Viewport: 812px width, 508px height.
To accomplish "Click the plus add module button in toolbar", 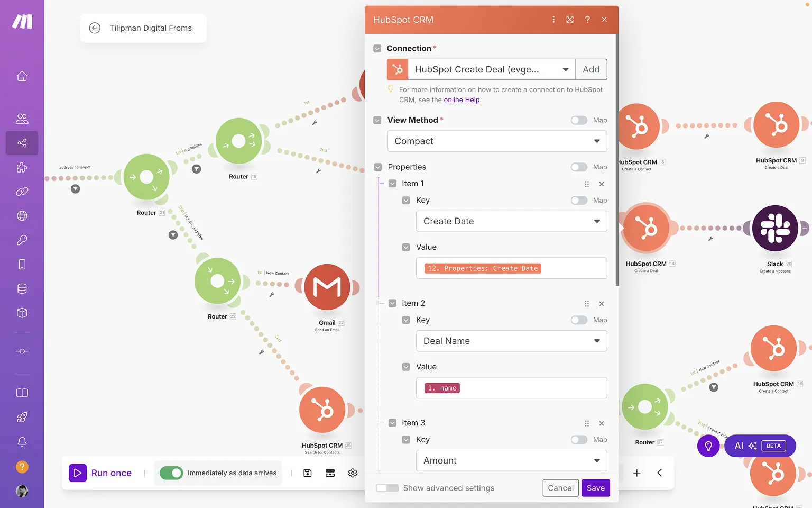I will point(637,473).
